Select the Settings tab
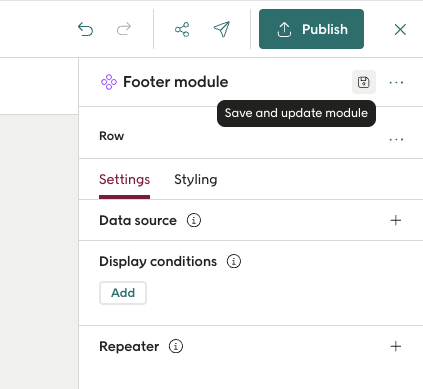 pyautogui.click(x=124, y=180)
